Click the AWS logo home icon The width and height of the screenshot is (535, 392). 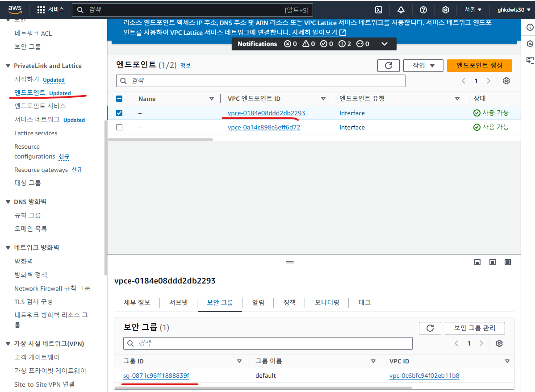click(x=15, y=9)
